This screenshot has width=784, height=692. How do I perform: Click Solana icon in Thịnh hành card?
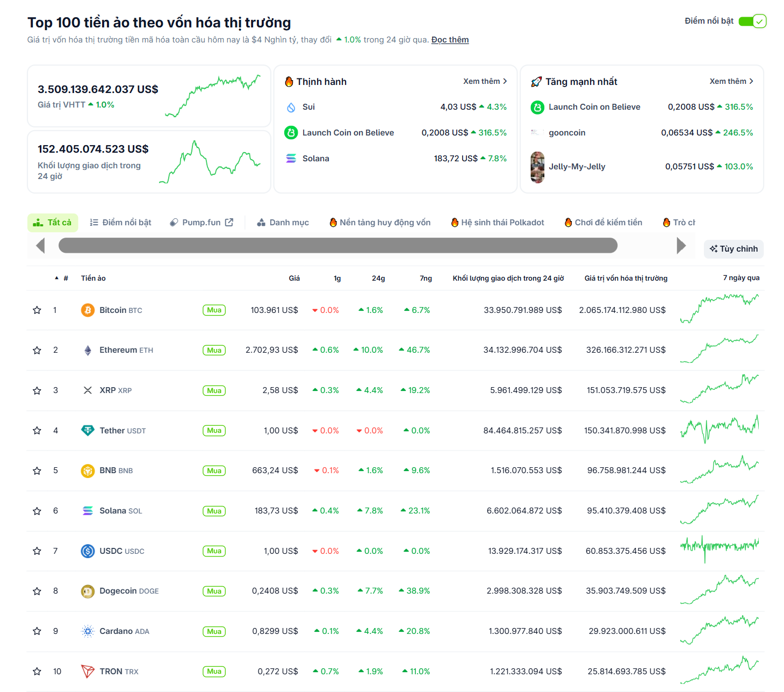click(x=291, y=159)
